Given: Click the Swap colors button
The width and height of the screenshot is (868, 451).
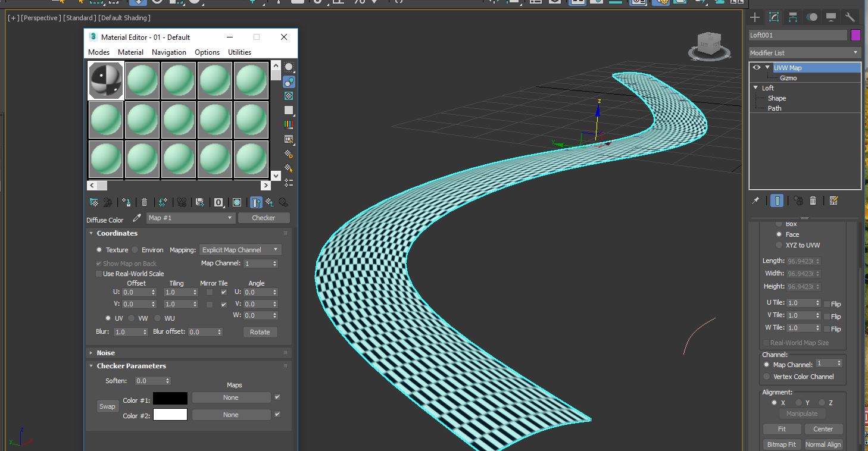Looking at the screenshot, I should click(107, 406).
